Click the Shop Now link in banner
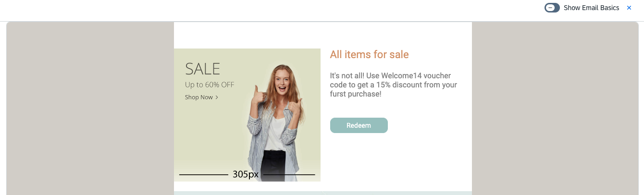This screenshot has width=644, height=195. (x=198, y=97)
